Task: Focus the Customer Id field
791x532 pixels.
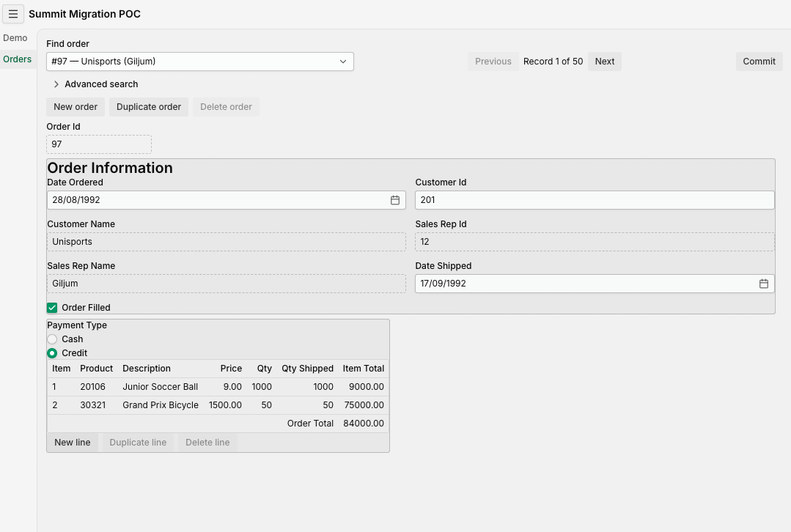Action: point(595,200)
